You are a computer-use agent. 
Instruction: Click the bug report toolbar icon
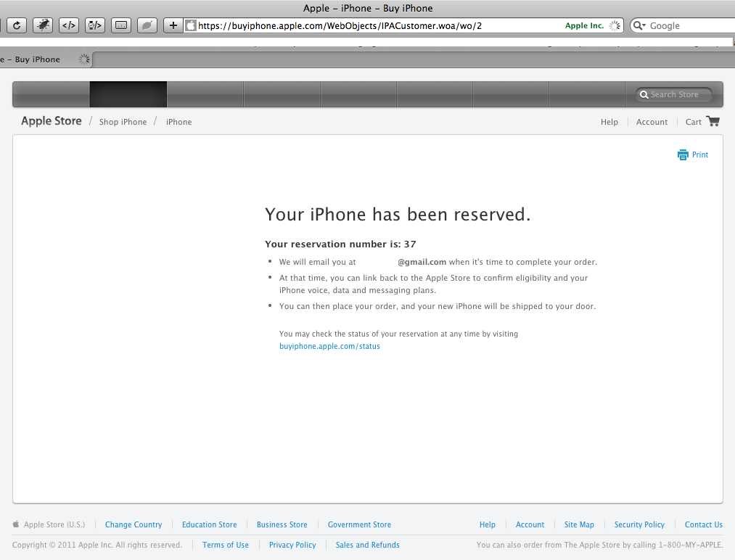click(43, 25)
